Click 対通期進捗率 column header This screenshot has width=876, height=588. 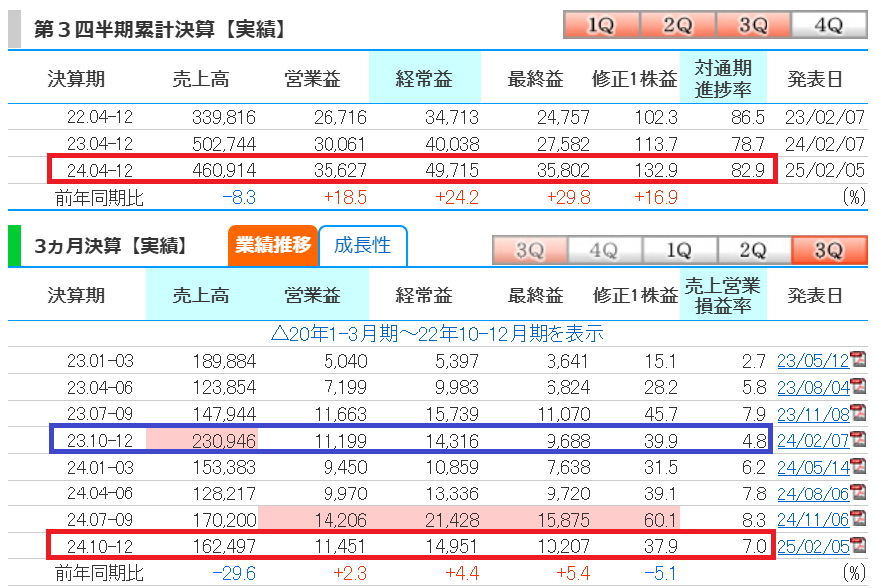click(x=723, y=78)
